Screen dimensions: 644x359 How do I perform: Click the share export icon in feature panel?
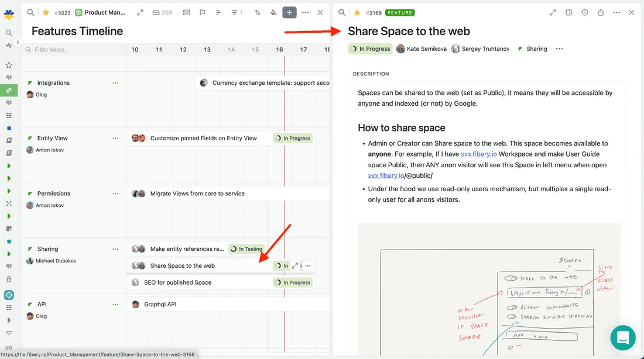601,12
